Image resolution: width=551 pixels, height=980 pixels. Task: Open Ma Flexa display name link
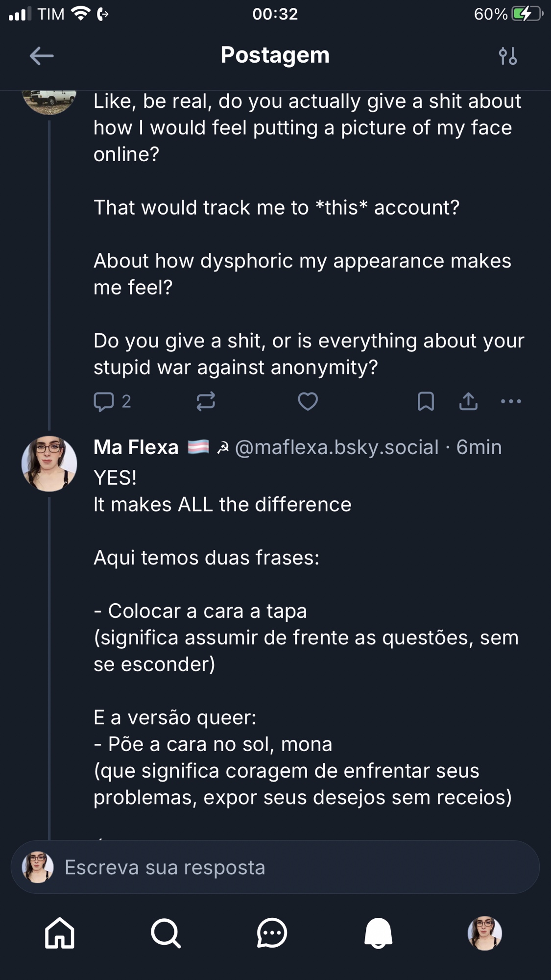pos(136,447)
